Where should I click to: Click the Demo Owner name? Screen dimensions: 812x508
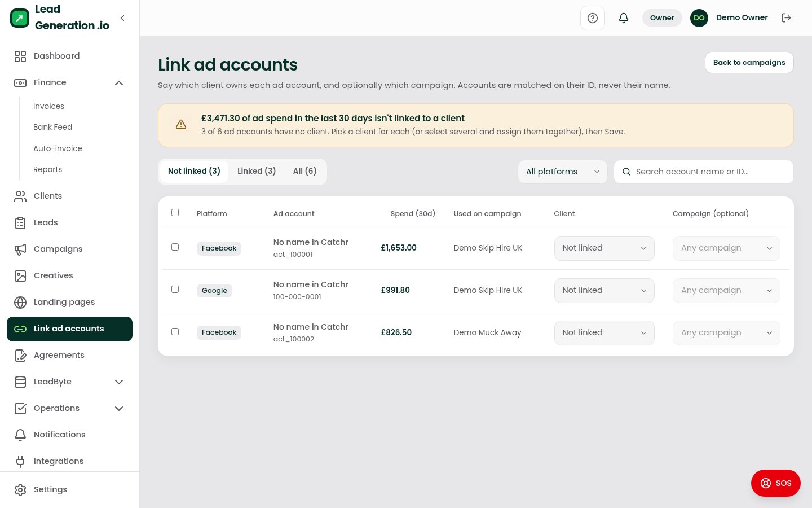[x=742, y=17]
